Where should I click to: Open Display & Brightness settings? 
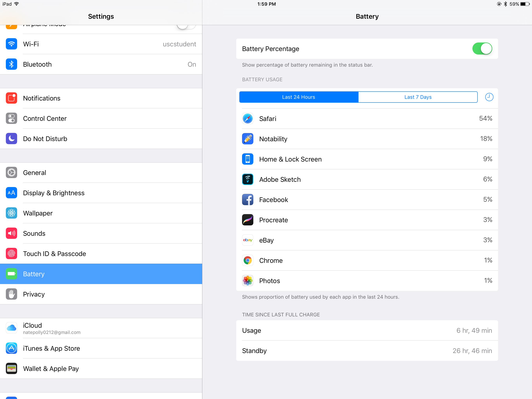click(101, 193)
